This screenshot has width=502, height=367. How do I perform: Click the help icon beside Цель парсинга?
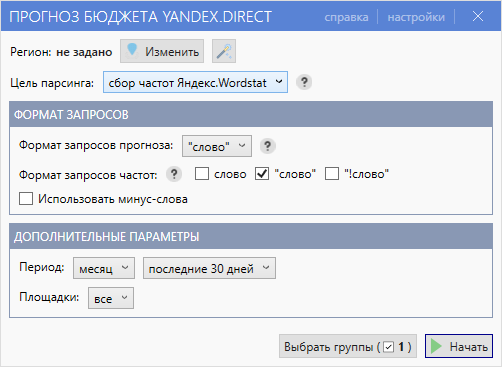pyautogui.click(x=304, y=82)
